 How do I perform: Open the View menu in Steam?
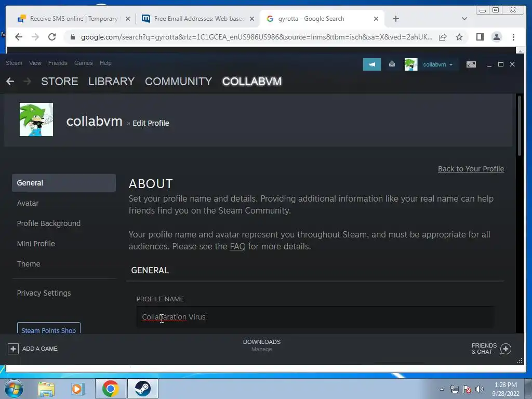coord(35,63)
